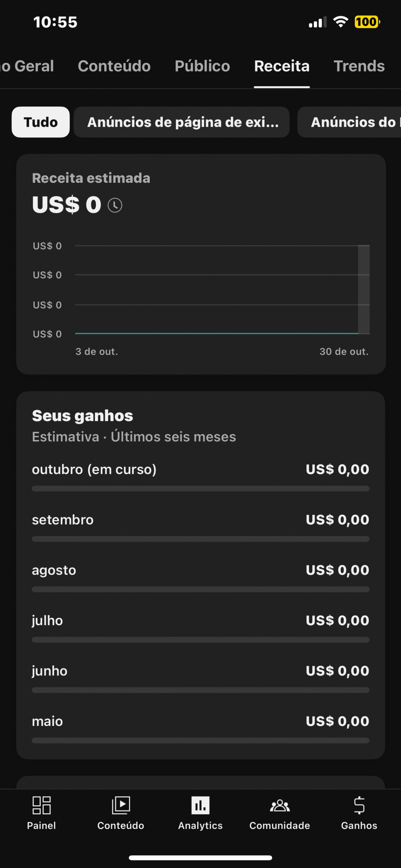Tap the Wi-Fi status icon
Viewport: 401px width, 868px height.
click(341, 22)
